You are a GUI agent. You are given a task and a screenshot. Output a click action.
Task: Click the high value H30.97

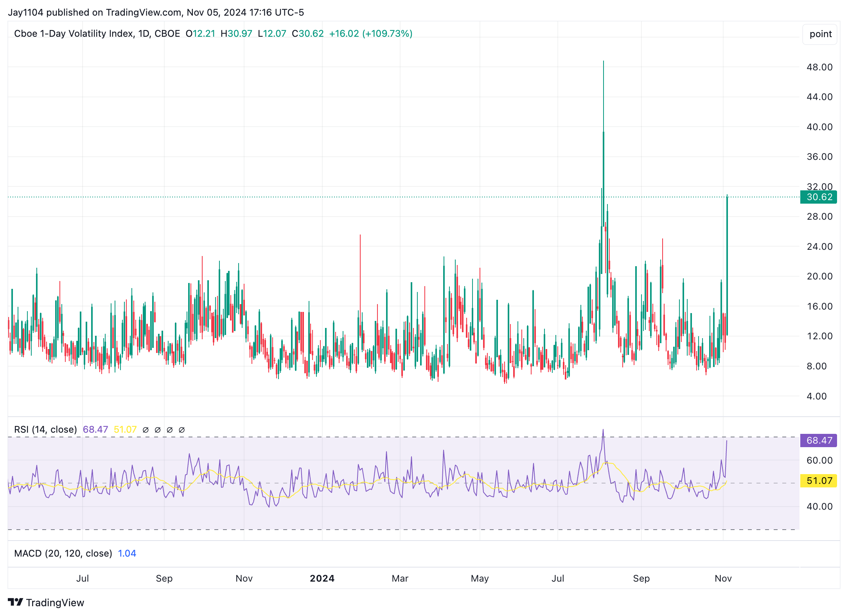pyautogui.click(x=236, y=34)
